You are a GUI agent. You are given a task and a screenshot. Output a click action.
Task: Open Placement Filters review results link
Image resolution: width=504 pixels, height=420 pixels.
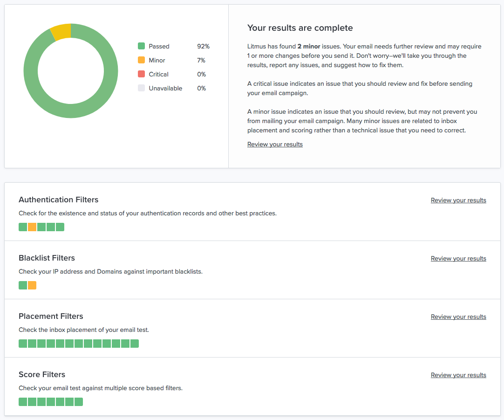point(458,317)
